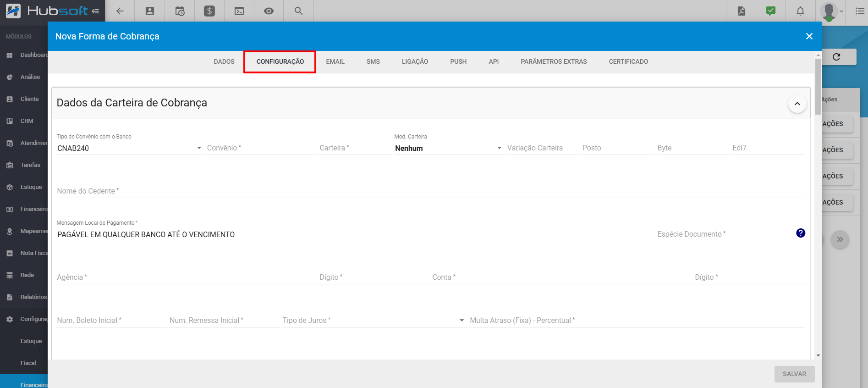868x388 pixels.
Task: Open Tarefas module in sidebar
Action: click(x=24, y=165)
